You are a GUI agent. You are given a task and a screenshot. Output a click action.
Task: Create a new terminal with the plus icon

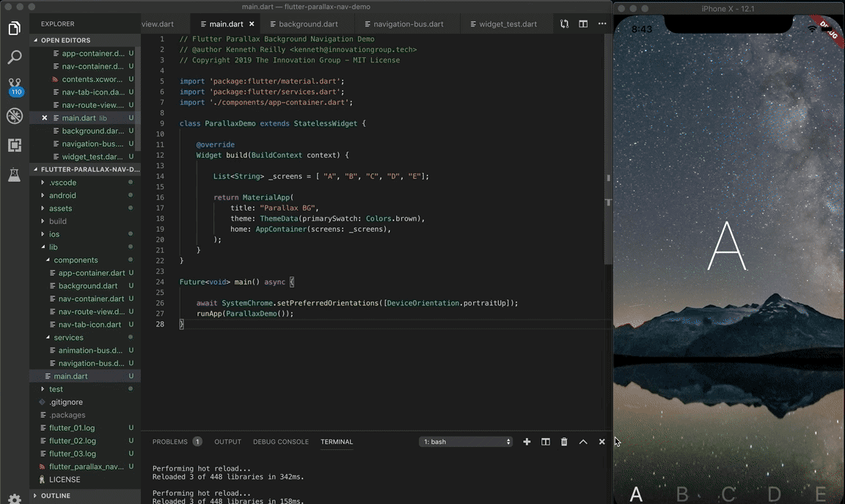[526, 442]
